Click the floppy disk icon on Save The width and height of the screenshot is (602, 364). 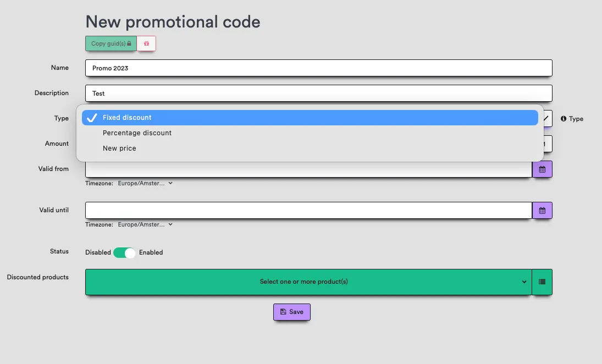tap(283, 312)
